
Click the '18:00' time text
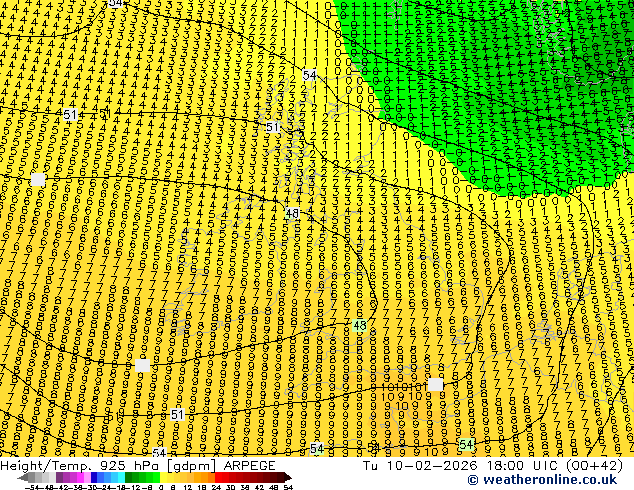click(505, 466)
